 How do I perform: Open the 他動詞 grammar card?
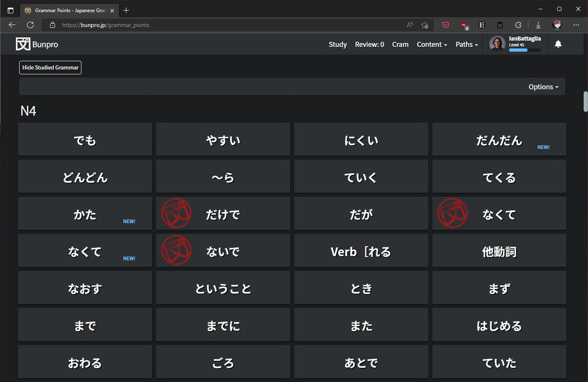point(499,251)
